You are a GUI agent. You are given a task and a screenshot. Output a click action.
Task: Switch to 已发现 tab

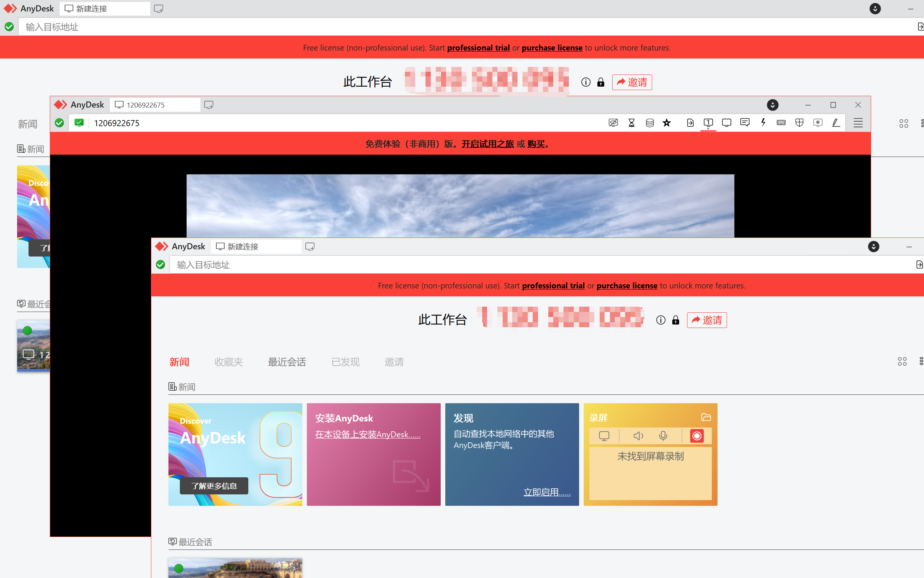coord(345,362)
